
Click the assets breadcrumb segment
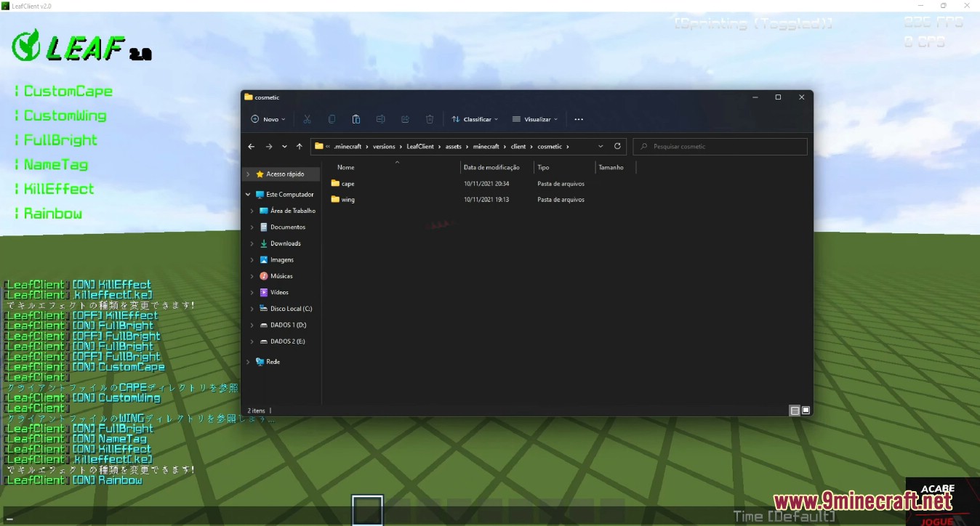pyautogui.click(x=454, y=146)
